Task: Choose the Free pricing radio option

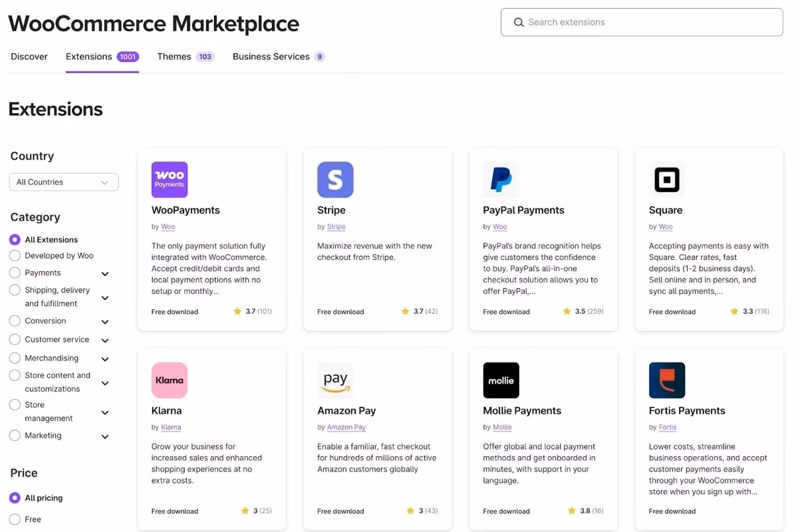Action: (x=15, y=519)
